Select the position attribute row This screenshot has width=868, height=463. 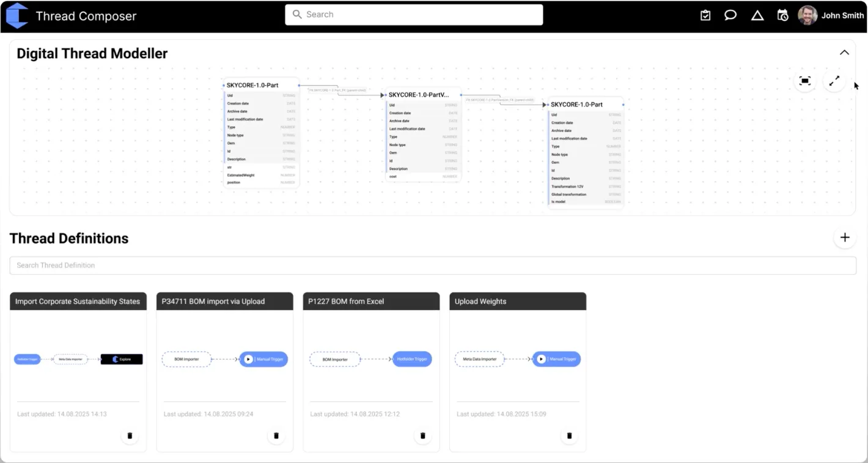pyautogui.click(x=261, y=182)
